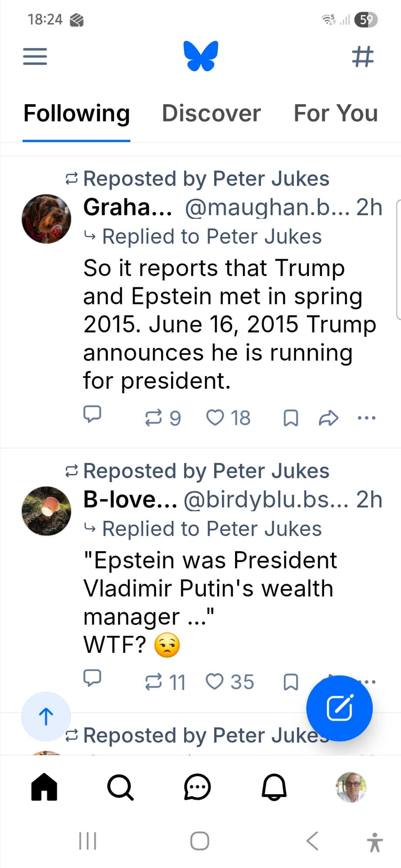
Task: Open the @maughan.b... profile handle link
Action: point(267,207)
